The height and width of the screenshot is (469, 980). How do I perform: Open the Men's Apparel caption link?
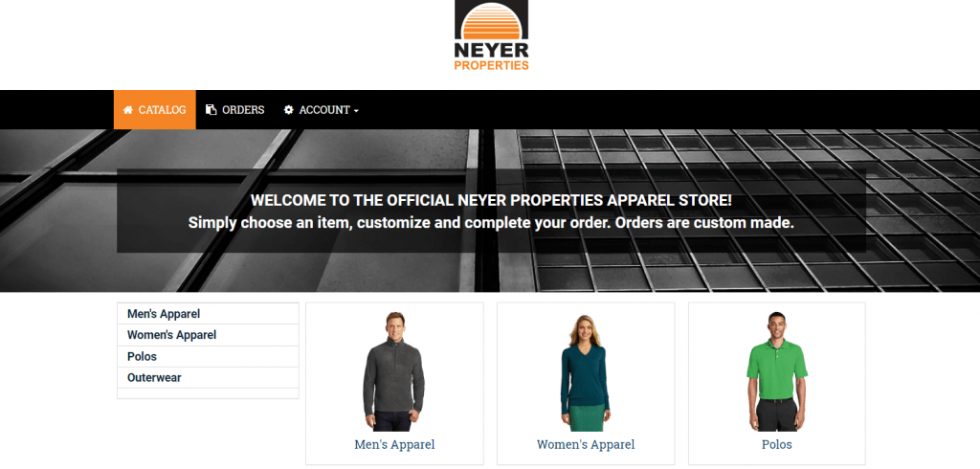(394, 445)
